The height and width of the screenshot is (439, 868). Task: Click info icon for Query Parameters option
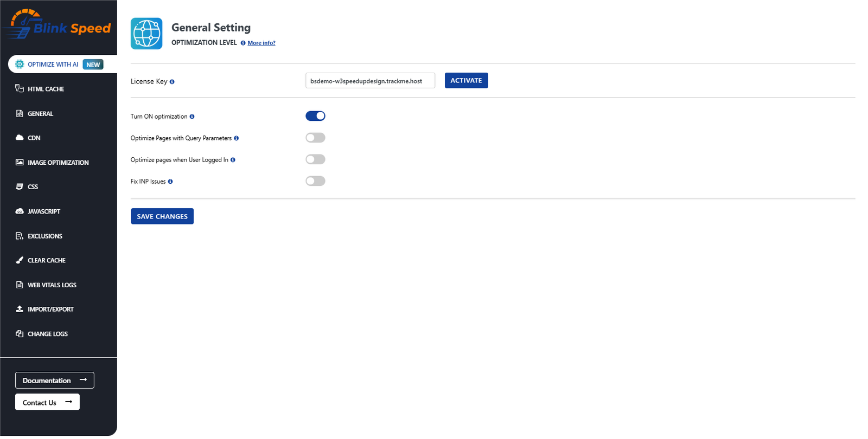click(236, 138)
